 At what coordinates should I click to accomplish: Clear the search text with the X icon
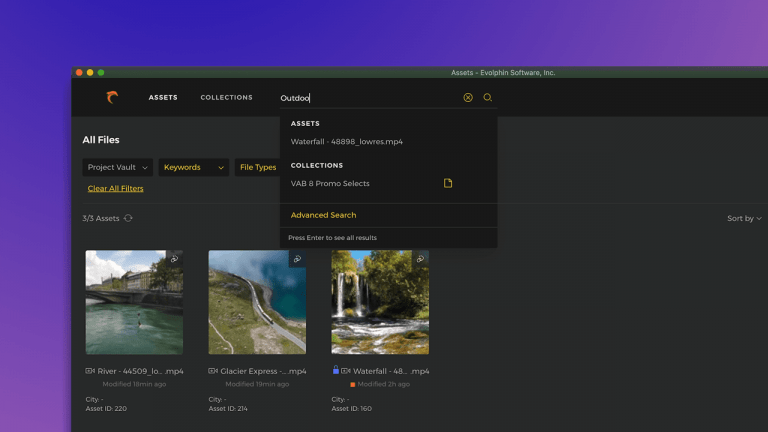pos(468,98)
